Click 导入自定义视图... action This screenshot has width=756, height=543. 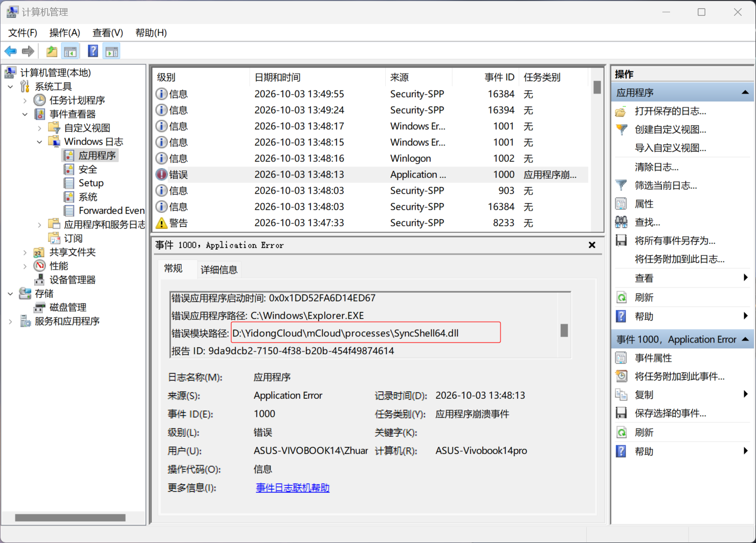click(671, 148)
